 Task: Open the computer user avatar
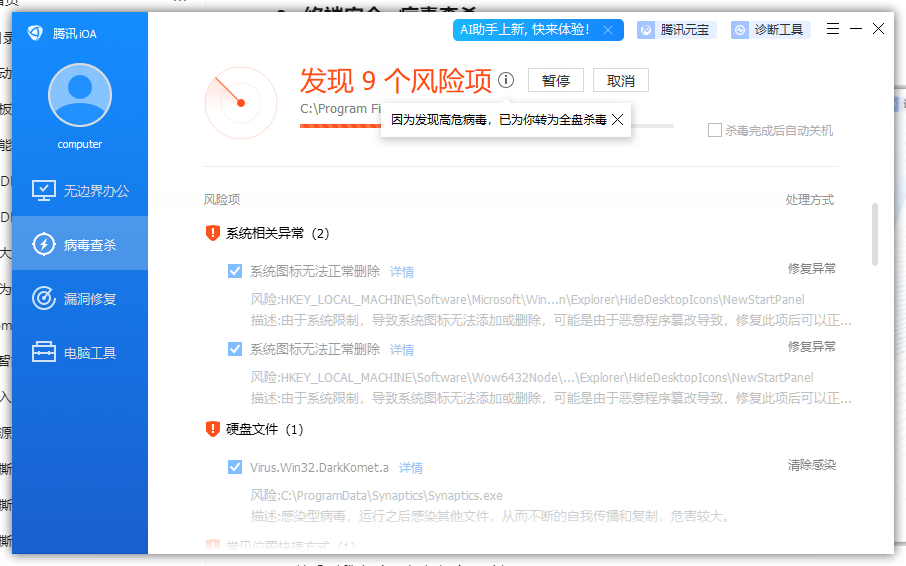coord(80,95)
